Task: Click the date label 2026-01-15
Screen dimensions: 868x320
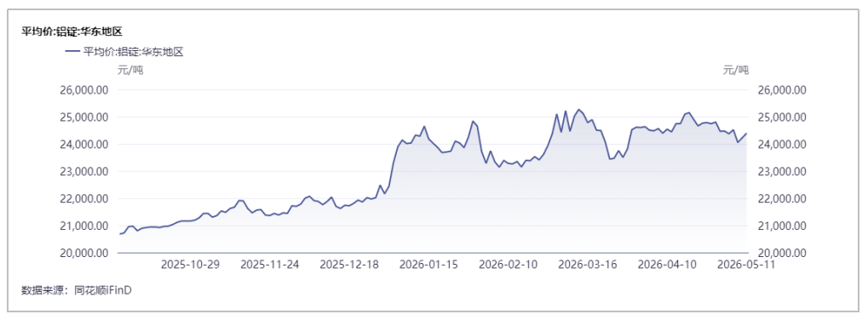Action: pos(429,265)
